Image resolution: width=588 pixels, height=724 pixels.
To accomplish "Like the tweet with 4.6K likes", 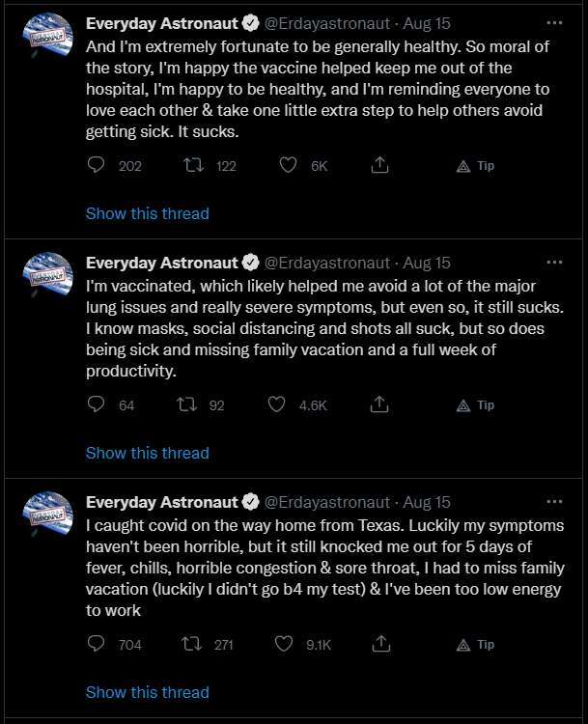I will [276, 404].
